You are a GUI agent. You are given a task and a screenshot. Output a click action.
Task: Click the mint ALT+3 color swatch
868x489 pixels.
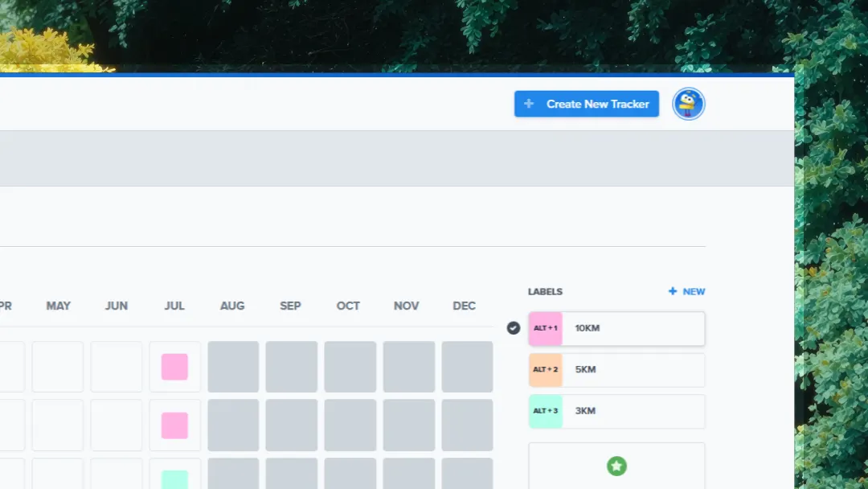point(545,411)
